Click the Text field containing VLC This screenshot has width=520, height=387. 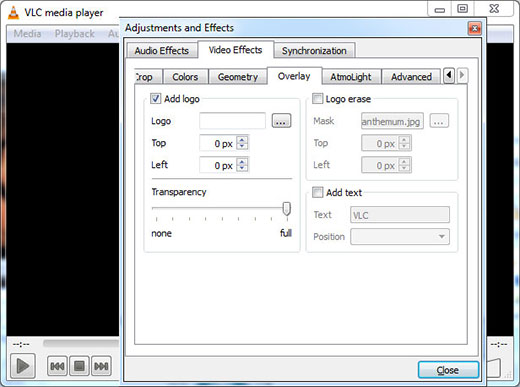tap(400, 215)
